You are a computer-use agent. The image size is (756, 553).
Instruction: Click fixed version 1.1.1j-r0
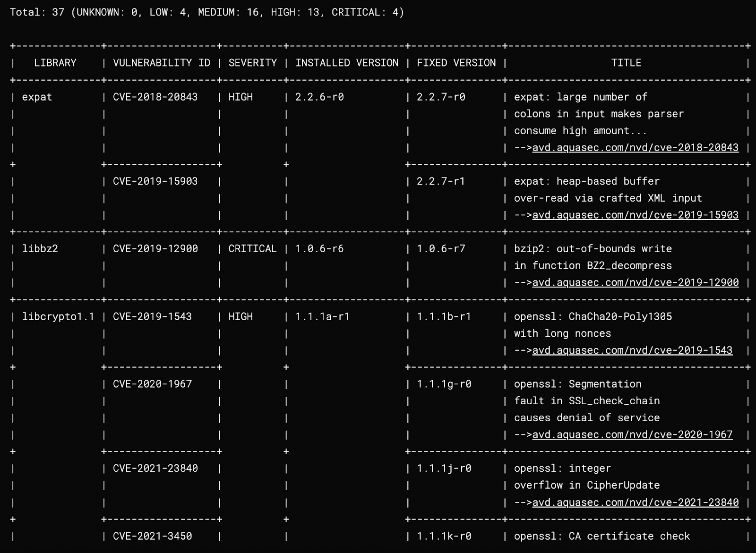(444, 468)
